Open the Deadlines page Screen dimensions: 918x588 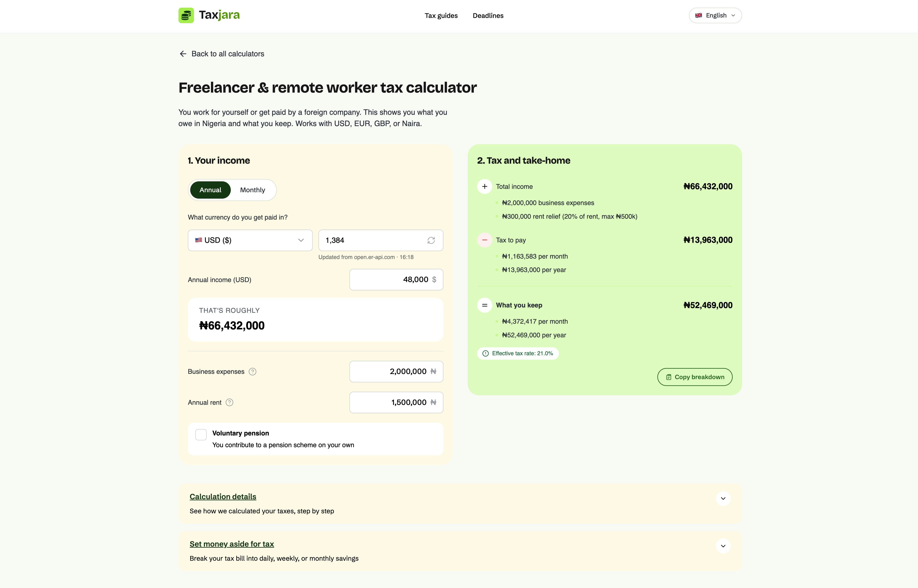point(488,16)
